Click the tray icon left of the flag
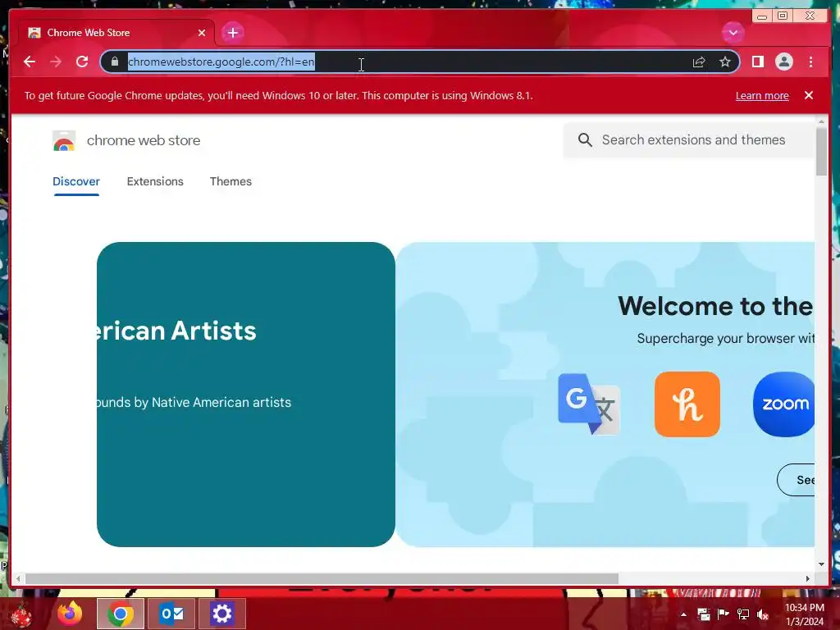840x630 pixels. (703, 614)
